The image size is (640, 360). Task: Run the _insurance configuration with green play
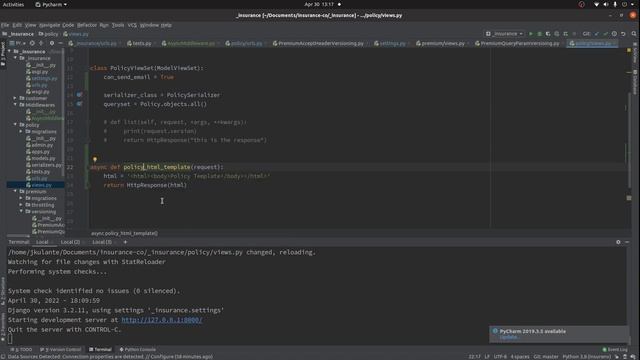[x=531, y=34]
